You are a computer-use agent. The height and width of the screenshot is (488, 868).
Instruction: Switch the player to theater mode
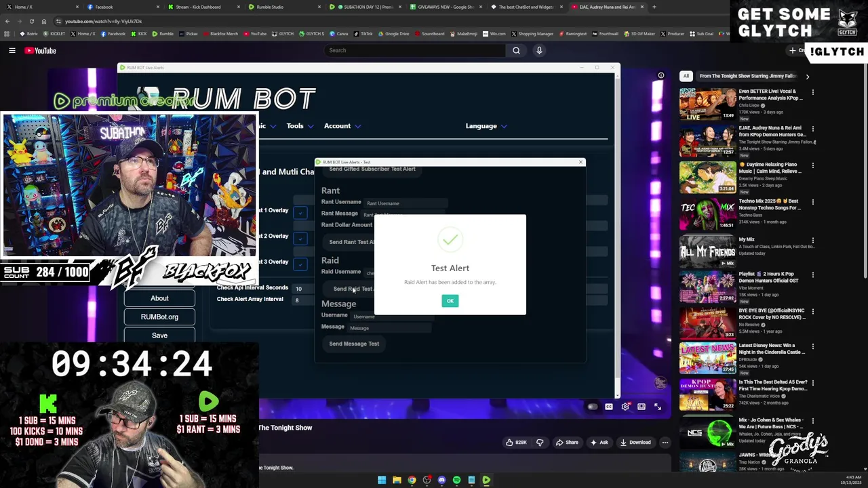(642, 407)
